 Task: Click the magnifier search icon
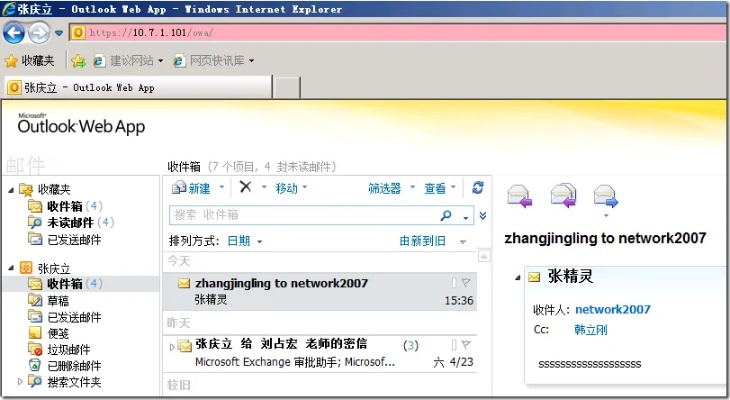tap(446, 215)
